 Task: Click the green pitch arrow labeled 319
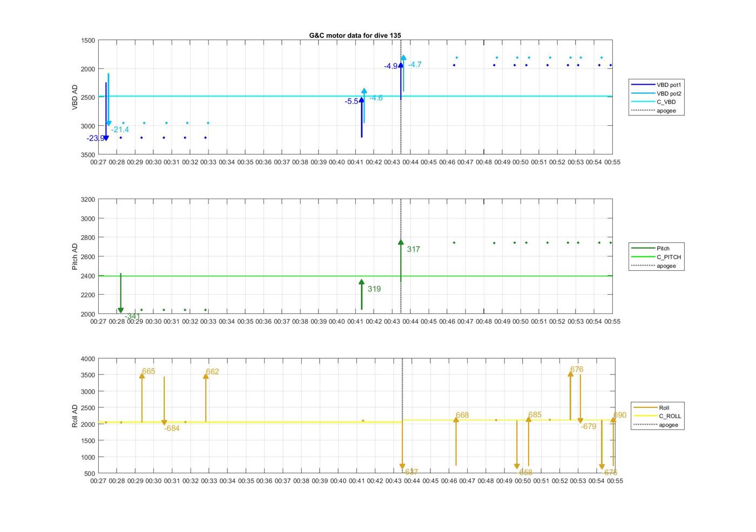[361, 295]
